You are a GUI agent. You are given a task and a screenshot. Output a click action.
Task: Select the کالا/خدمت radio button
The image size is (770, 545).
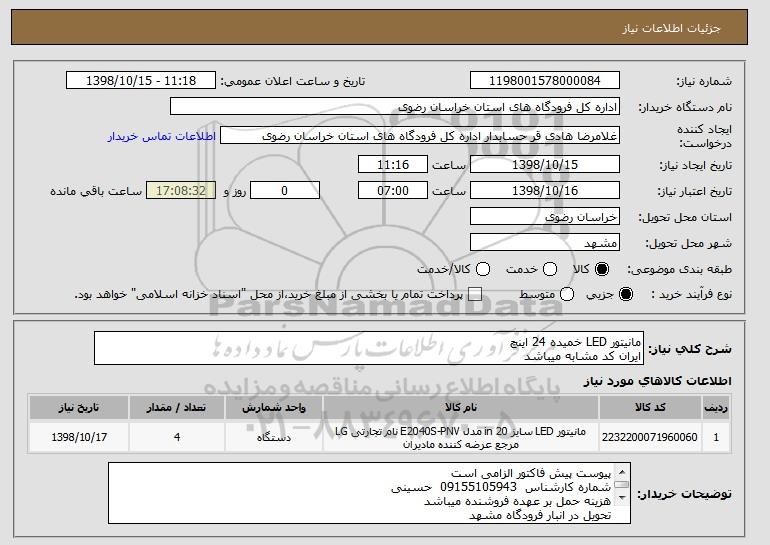point(483,269)
